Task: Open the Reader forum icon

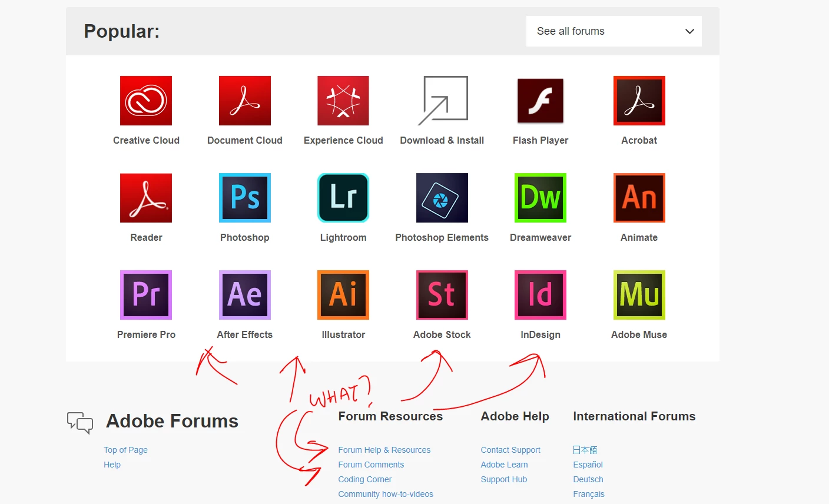Action: (146, 198)
